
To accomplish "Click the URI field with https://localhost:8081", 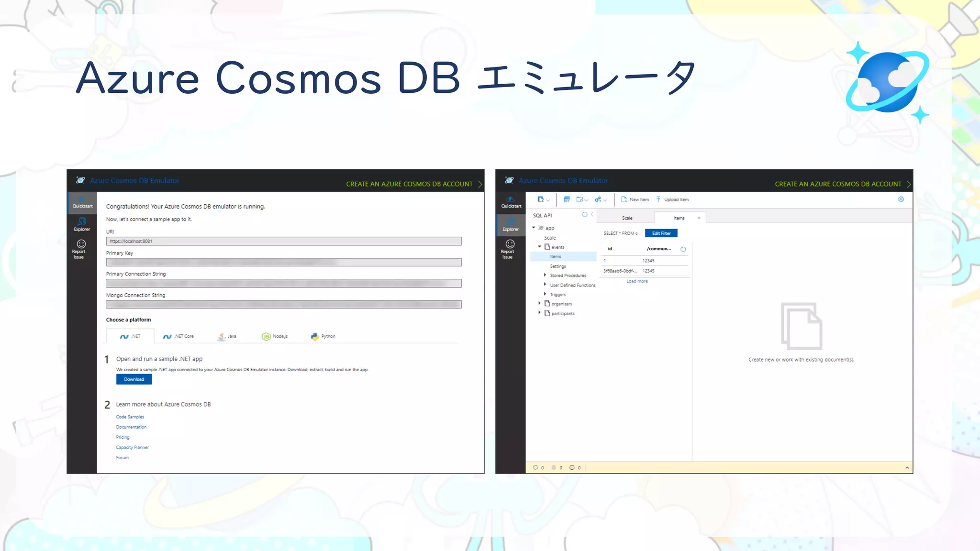I will click(284, 241).
